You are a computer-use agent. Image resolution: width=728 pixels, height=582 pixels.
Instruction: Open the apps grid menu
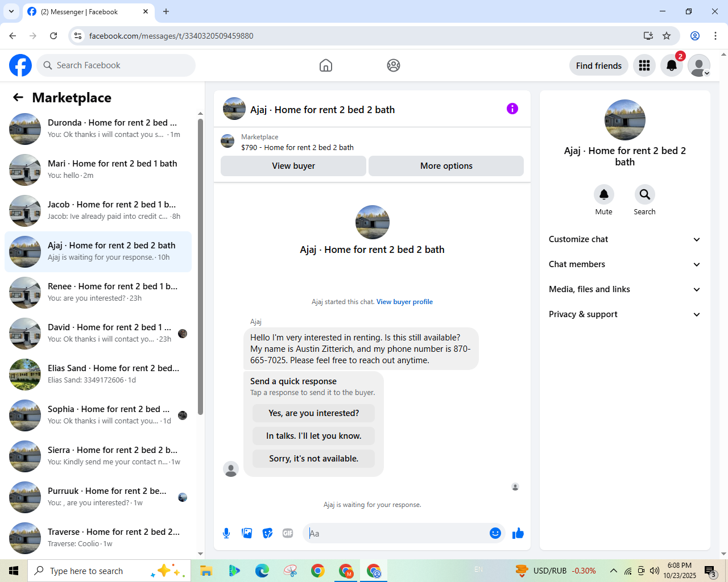644,65
